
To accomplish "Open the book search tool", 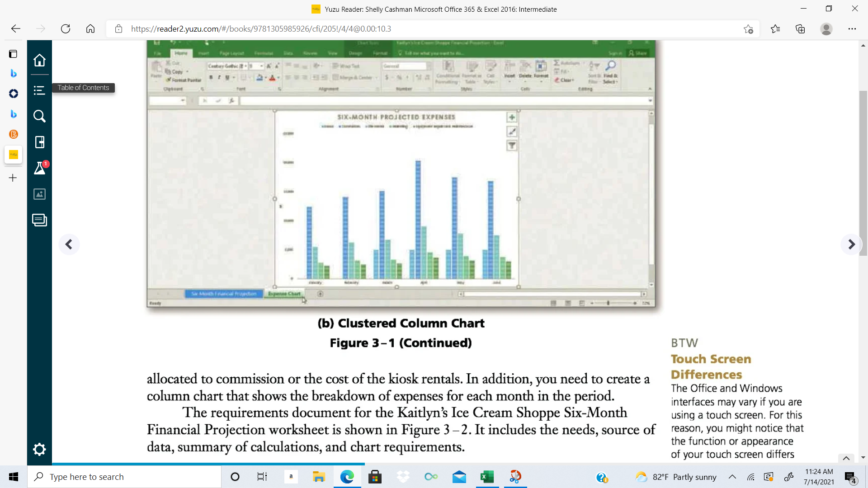I will coord(39,116).
